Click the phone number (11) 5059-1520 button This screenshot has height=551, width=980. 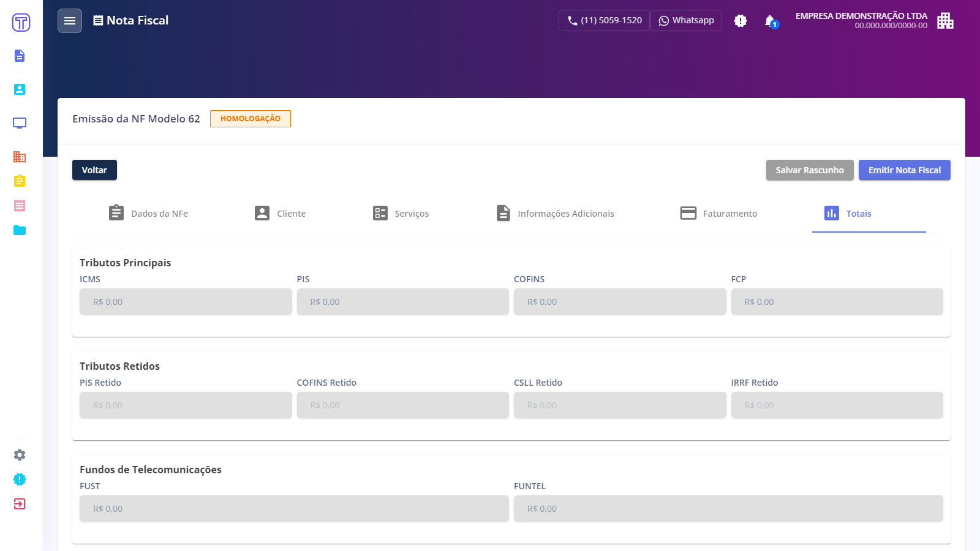[x=604, y=21]
